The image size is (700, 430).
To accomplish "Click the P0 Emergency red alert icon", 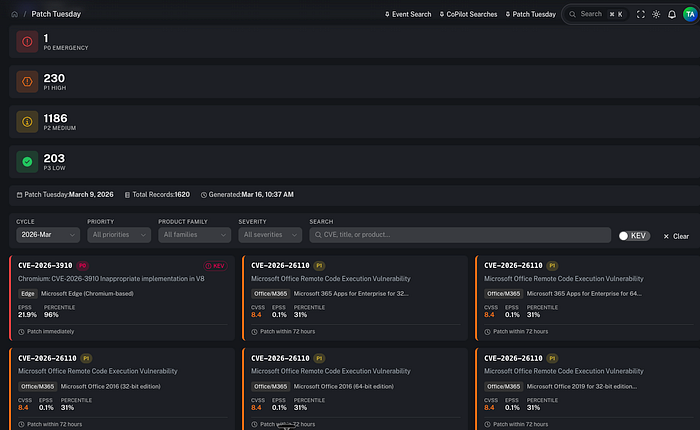I will coord(27,42).
